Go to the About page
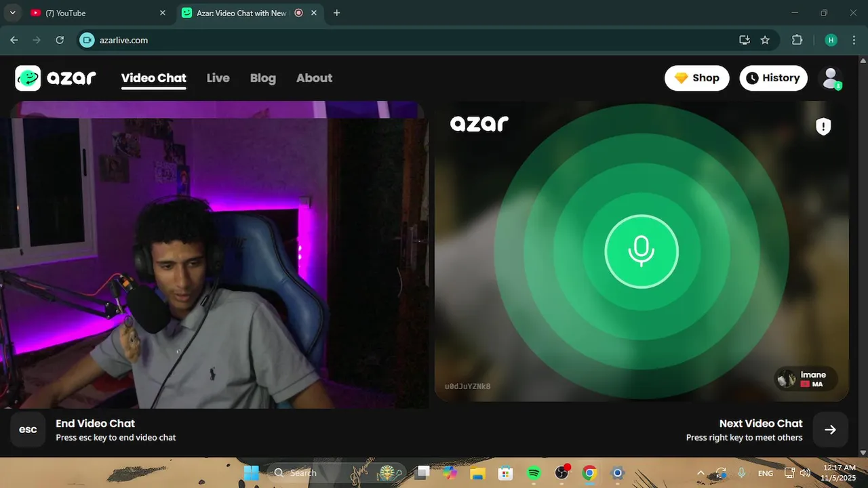The width and height of the screenshot is (868, 488). tap(314, 78)
